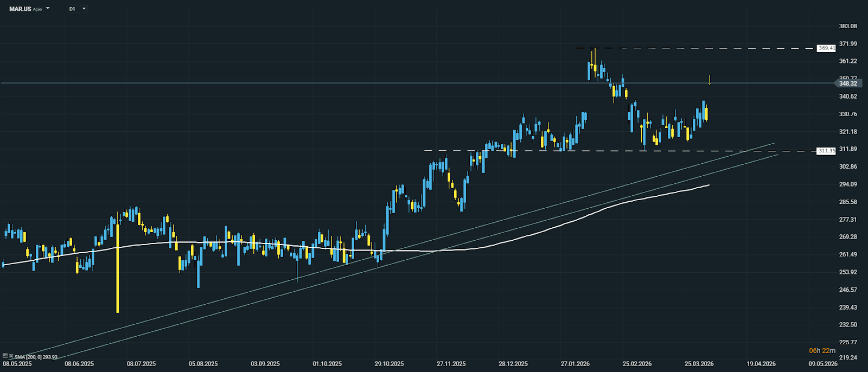Click the MAR.US ticker name
The width and height of the screenshot is (868, 372).
tap(20, 9)
